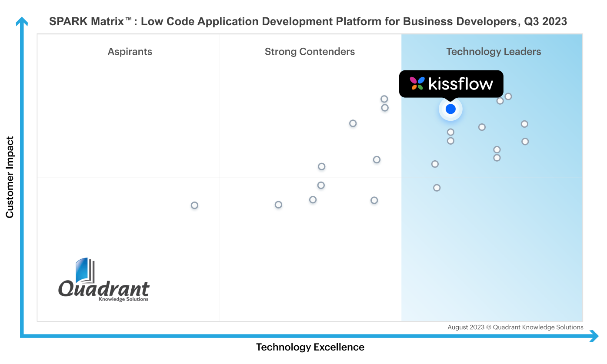The image size is (607, 364).
Task: Click the Quadrant Knowledge Solutions logo
Action: [104, 280]
